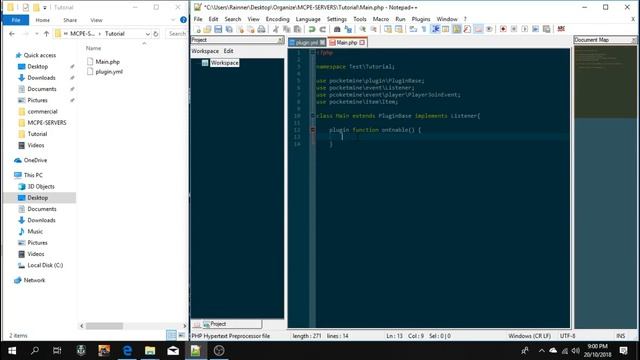Collapse the onEnable function fold marker
The width and height of the screenshot is (640, 360).
click(313, 130)
